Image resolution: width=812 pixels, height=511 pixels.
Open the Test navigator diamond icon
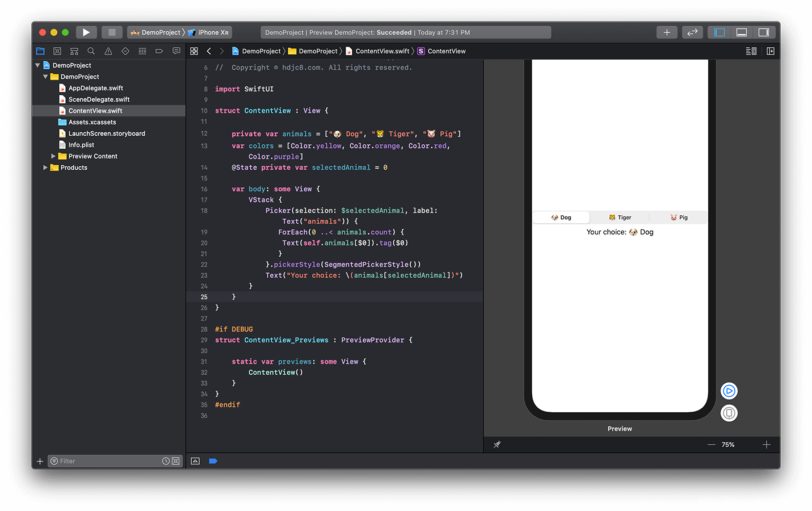[x=125, y=51]
